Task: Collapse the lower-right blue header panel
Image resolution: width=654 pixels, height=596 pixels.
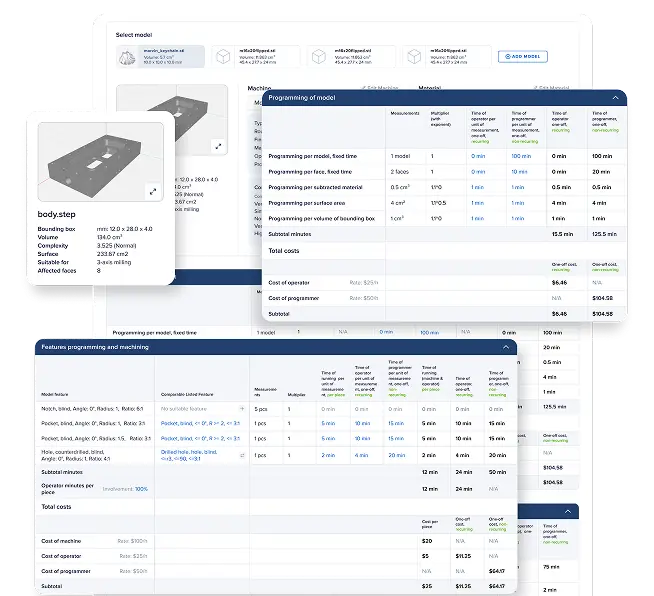Action: click(x=568, y=510)
